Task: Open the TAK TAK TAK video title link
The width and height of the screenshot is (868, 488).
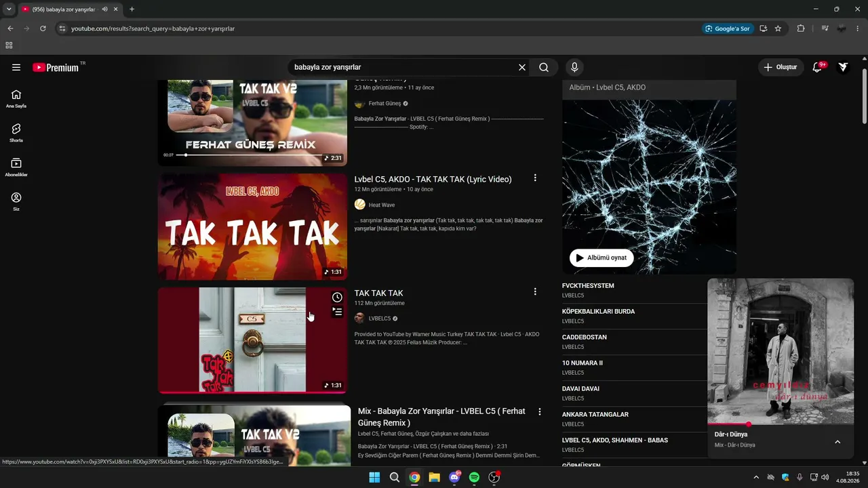Action: tap(378, 293)
